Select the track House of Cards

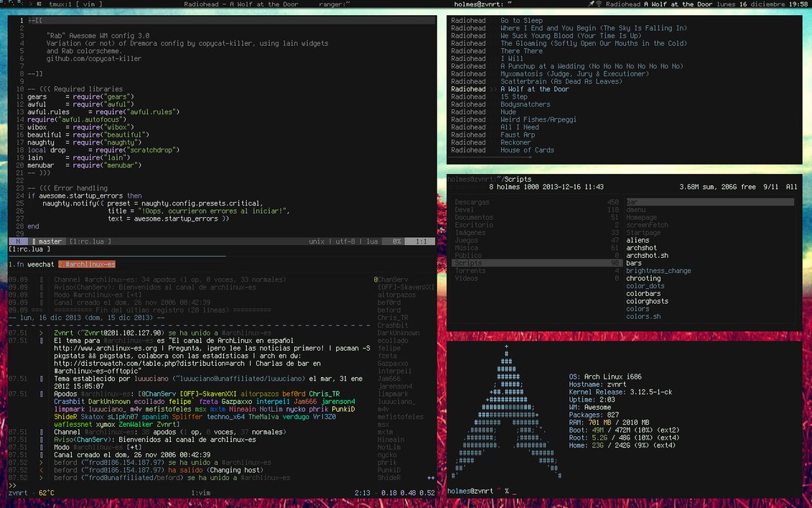(x=527, y=150)
